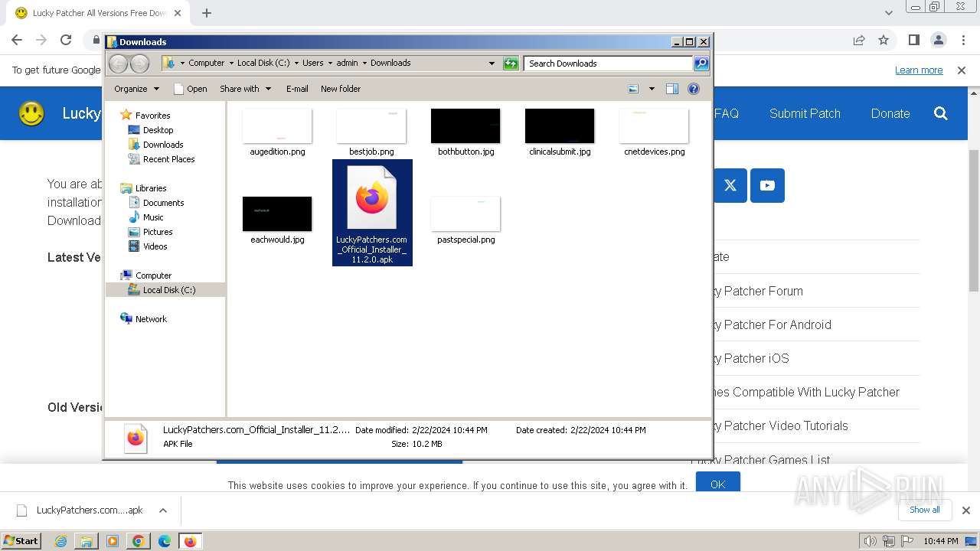Screen dimensions: 980x551
Task: Click the website search magnifier
Action: pyautogui.click(x=941, y=113)
